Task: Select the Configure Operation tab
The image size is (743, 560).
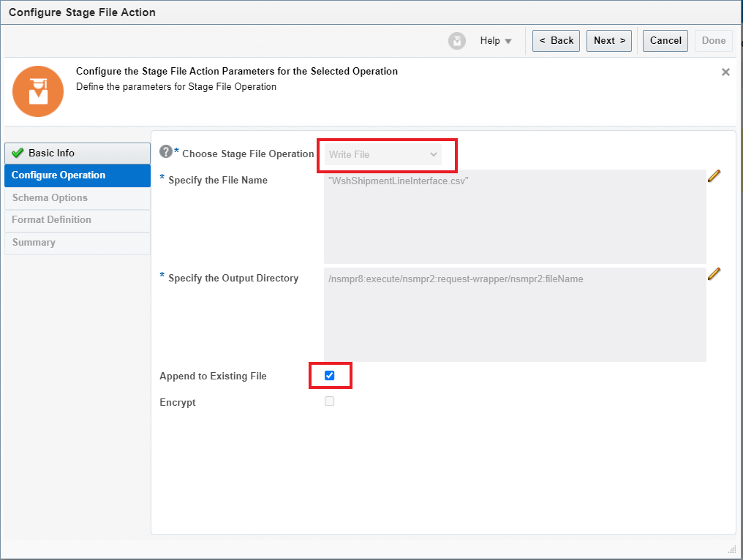Action: coord(77,175)
